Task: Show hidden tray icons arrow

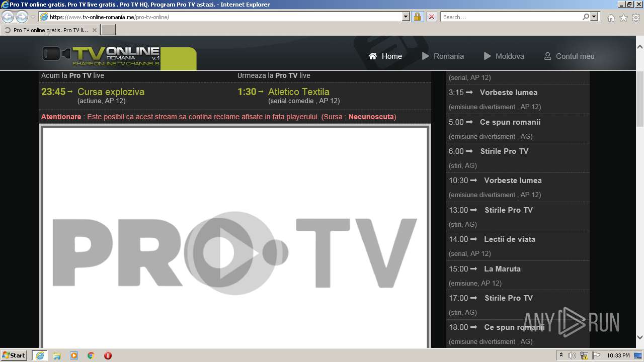Action: pyautogui.click(x=561, y=355)
